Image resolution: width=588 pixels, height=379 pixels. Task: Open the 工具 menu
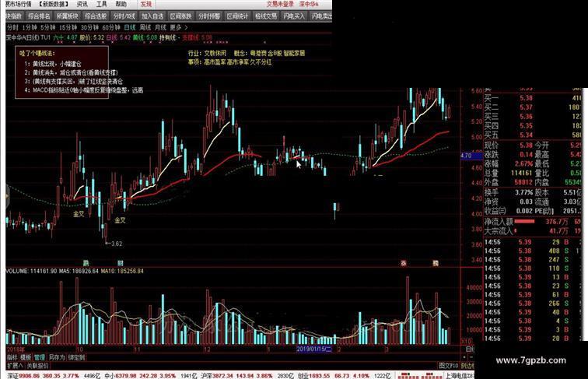click(102, 4)
